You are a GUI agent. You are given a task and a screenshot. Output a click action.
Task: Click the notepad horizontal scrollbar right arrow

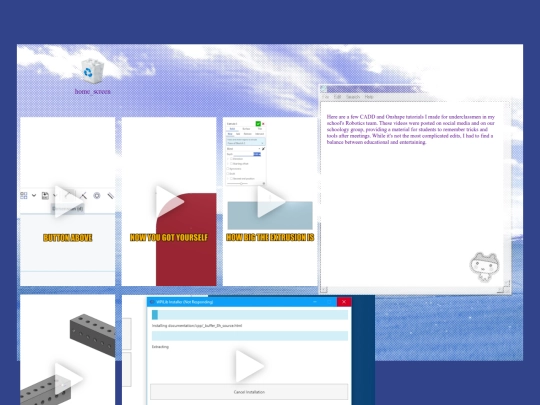tap(500, 290)
